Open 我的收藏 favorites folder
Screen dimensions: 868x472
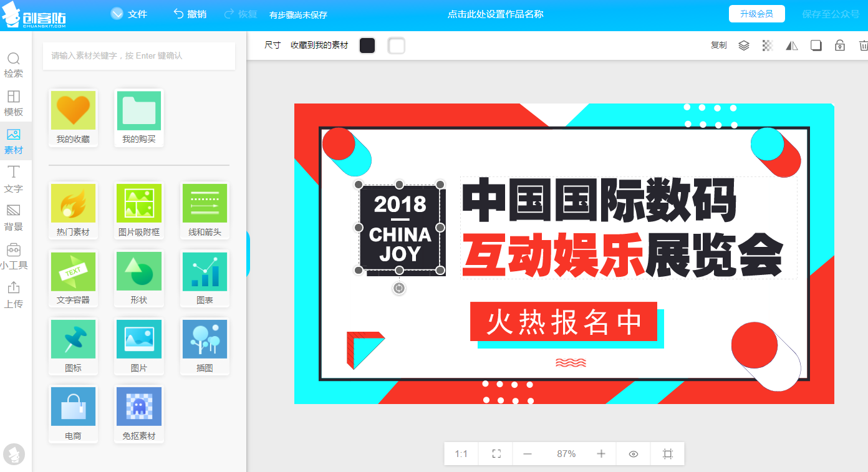click(73, 118)
